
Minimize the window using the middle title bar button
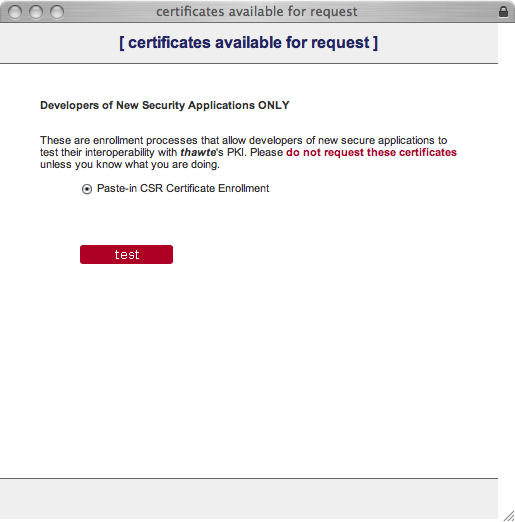coord(36,12)
